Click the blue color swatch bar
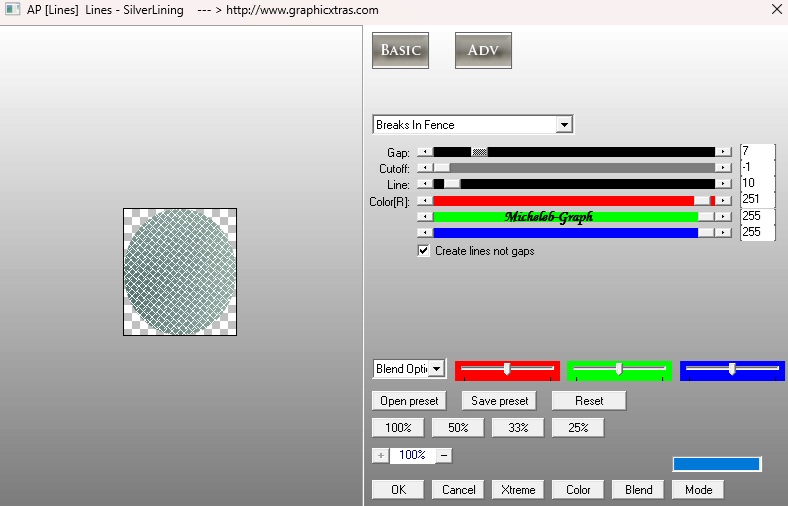 tap(716, 464)
